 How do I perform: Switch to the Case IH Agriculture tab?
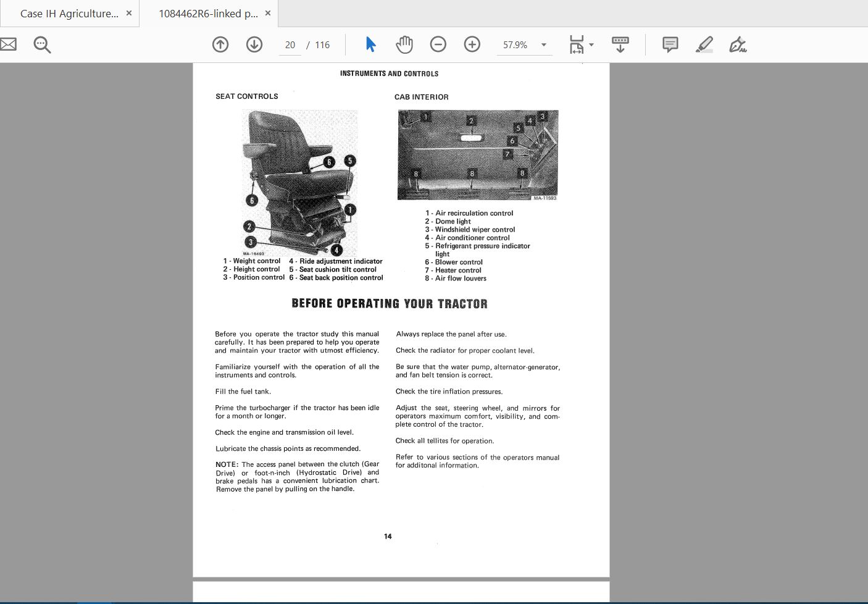coord(69,14)
